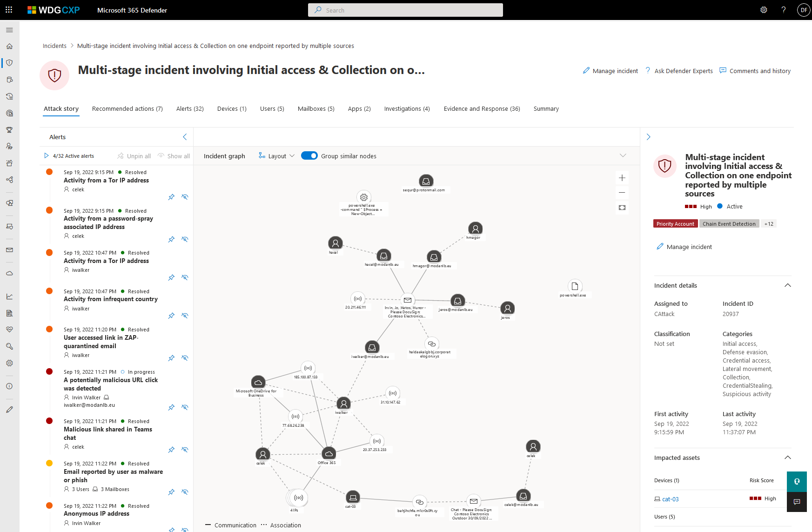Screen dimensions: 812x532
Task: Hide the Activity from infrequent country alert
Action: pyautogui.click(x=185, y=316)
